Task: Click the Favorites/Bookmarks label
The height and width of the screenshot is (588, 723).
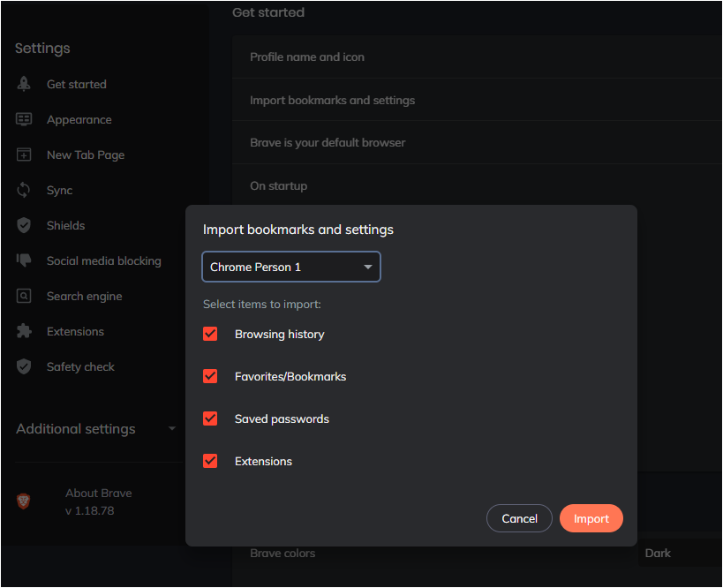Action: [290, 376]
